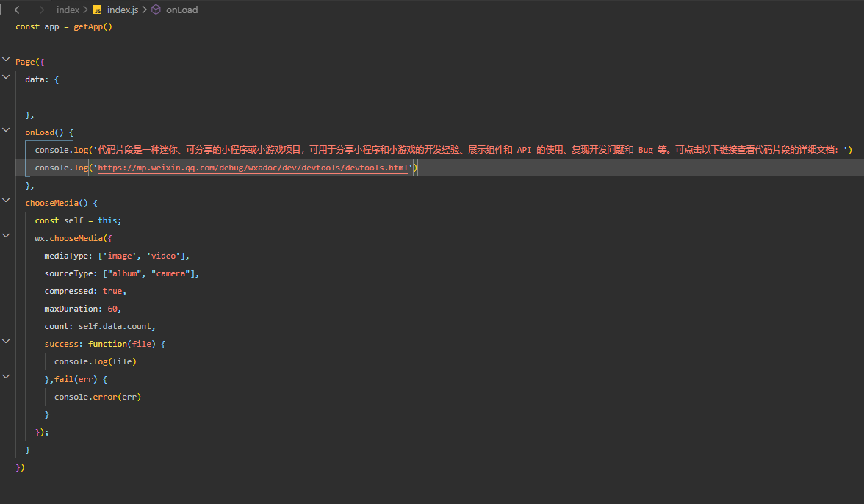864x504 pixels.
Task: Click the onLoad cube symbol icon
Action: [156, 10]
